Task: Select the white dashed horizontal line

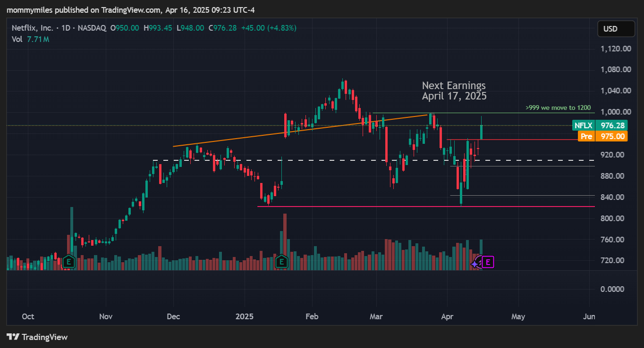Action: (x=374, y=160)
